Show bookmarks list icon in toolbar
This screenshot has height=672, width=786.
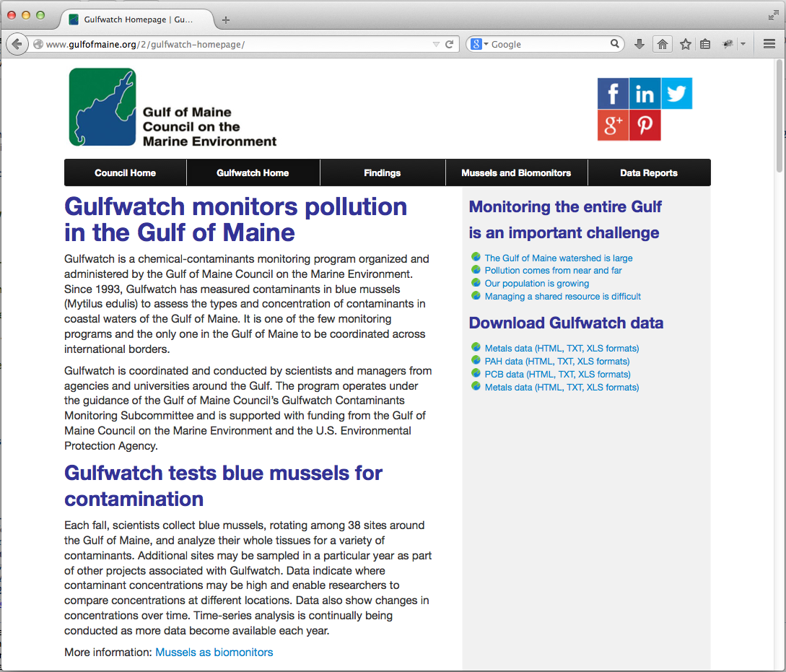[705, 44]
